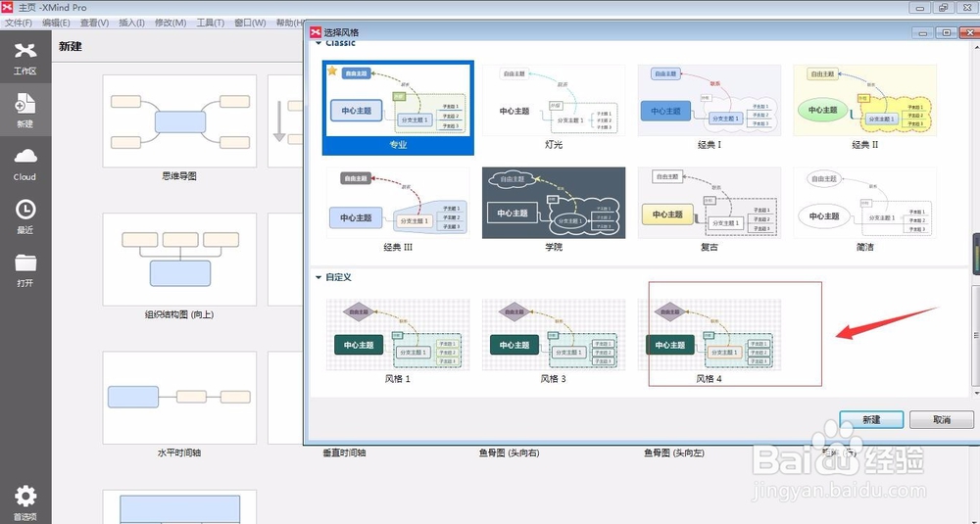Select the 复古 style thumbnail
980x524 pixels.
(x=709, y=203)
